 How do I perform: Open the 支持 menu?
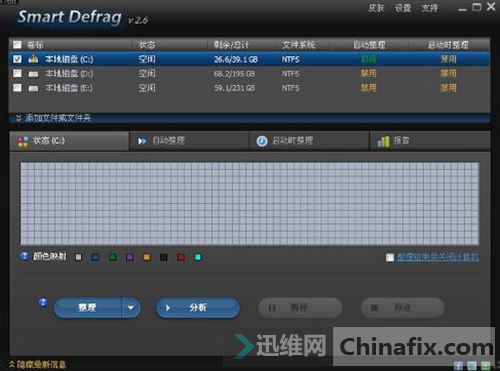tap(429, 8)
